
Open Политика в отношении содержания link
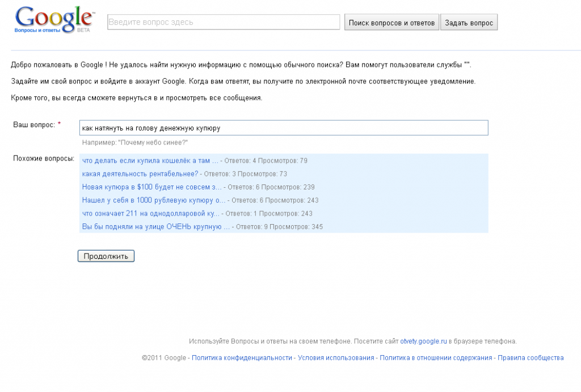point(436,358)
